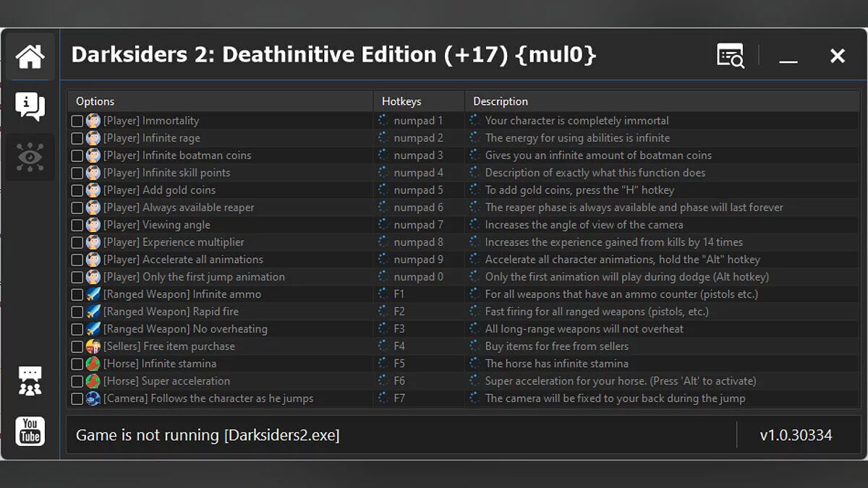Click the trainer options search icon near the title
This screenshot has height=488, width=868.
point(730,56)
